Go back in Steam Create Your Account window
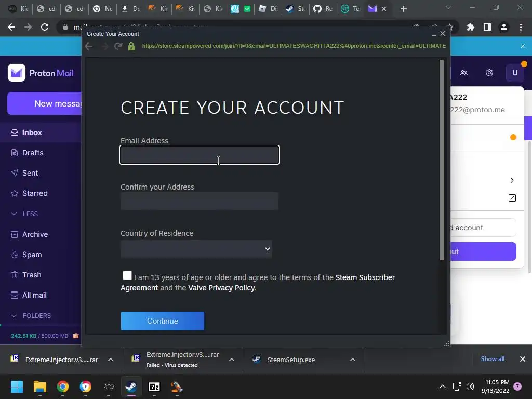This screenshot has width=532, height=399. pos(89,46)
